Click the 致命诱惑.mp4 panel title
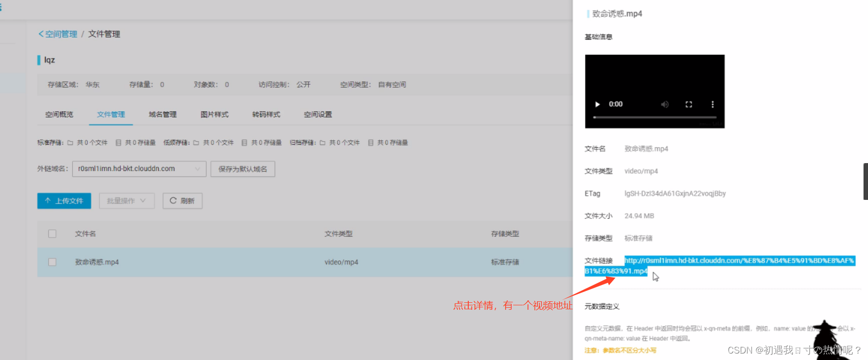The width and height of the screenshot is (868, 360). click(x=617, y=14)
